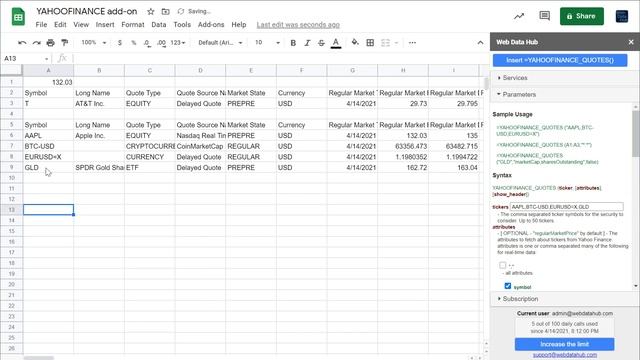Open merge cells dropdown arrow
The height and width of the screenshot is (360, 640).
[396, 42]
